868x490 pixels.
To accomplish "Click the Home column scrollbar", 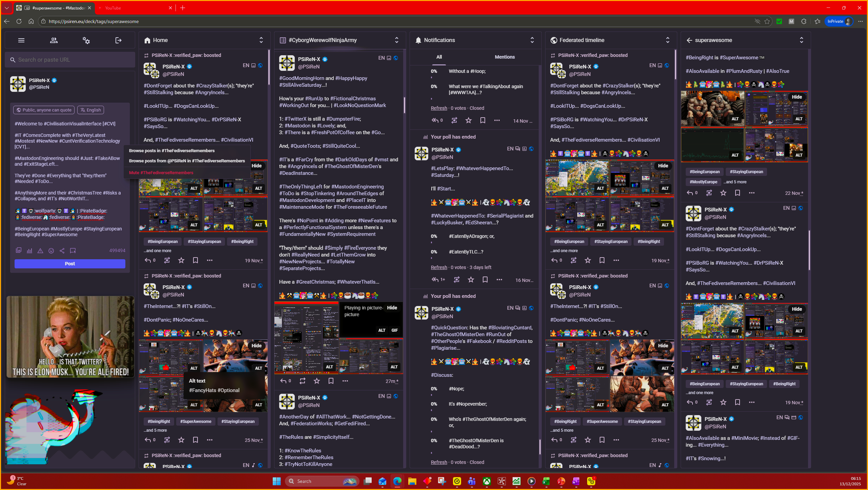I will click(x=269, y=68).
